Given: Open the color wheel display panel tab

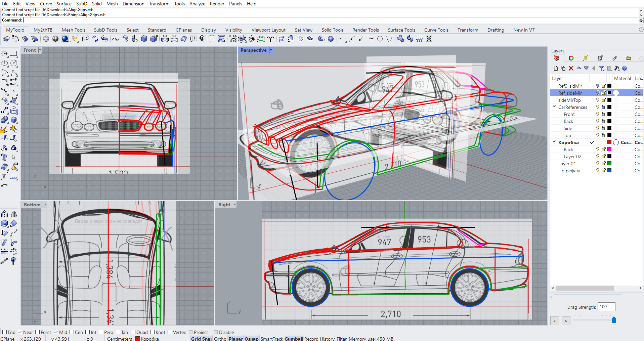Looking at the screenshot, I should click(x=571, y=58).
